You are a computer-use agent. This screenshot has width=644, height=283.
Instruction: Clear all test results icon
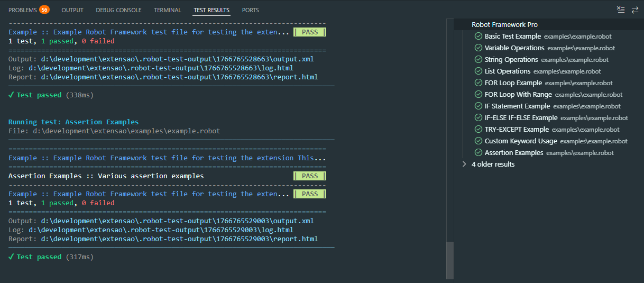621,10
